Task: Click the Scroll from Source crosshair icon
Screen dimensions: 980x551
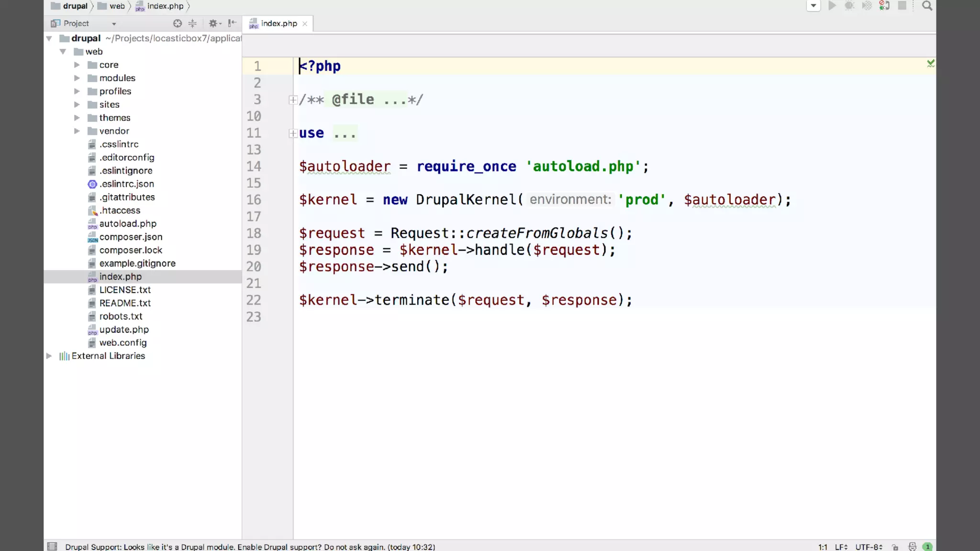Action: pos(177,23)
